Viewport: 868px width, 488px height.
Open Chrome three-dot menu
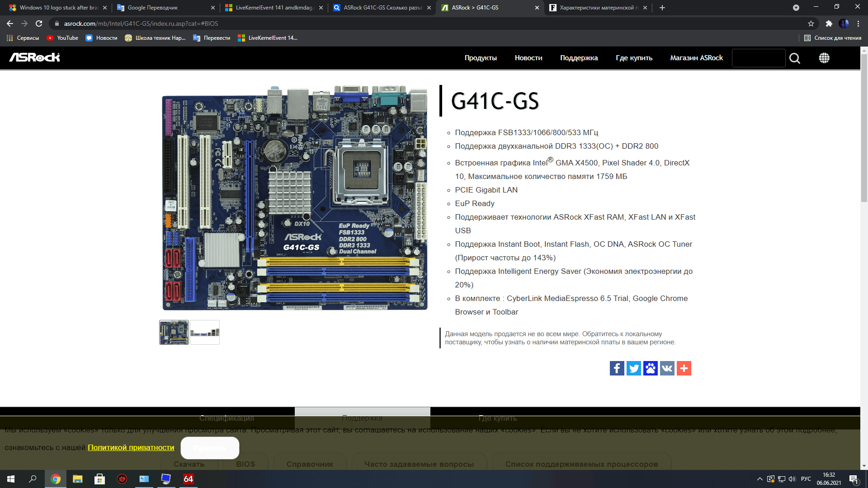(x=858, y=23)
